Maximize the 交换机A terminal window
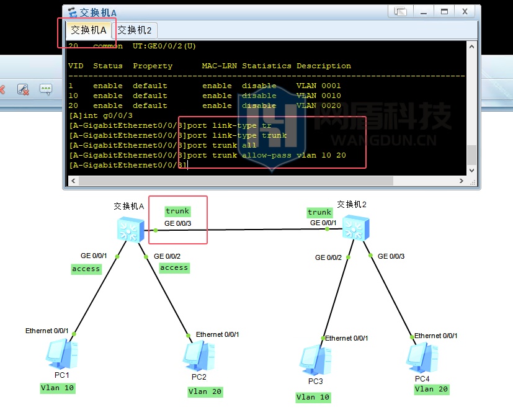This screenshot has width=513, height=420. 444,12
